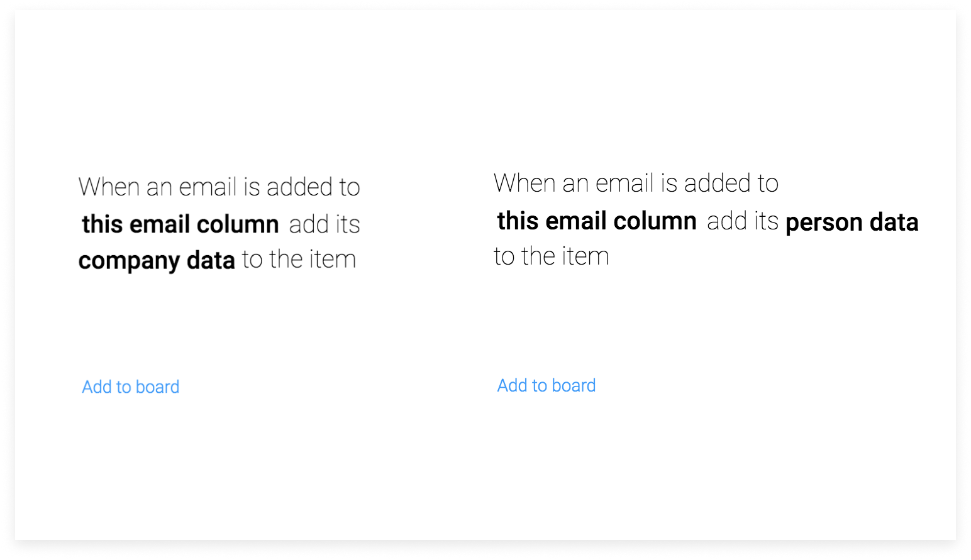Click the word 'board' in left Add to board
The image size is (971, 560).
[158, 387]
